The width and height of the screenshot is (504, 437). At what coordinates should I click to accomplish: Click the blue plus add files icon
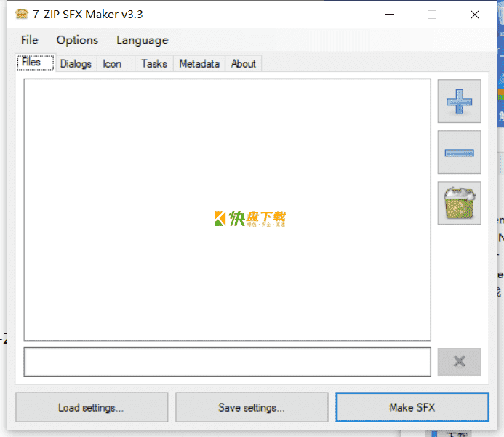459,101
